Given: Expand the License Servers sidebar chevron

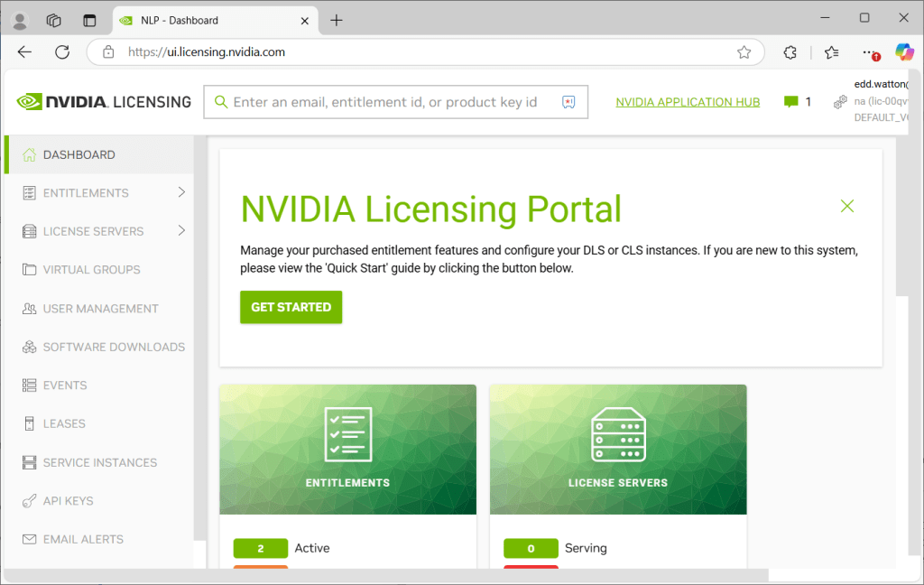Looking at the screenshot, I should (x=181, y=231).
